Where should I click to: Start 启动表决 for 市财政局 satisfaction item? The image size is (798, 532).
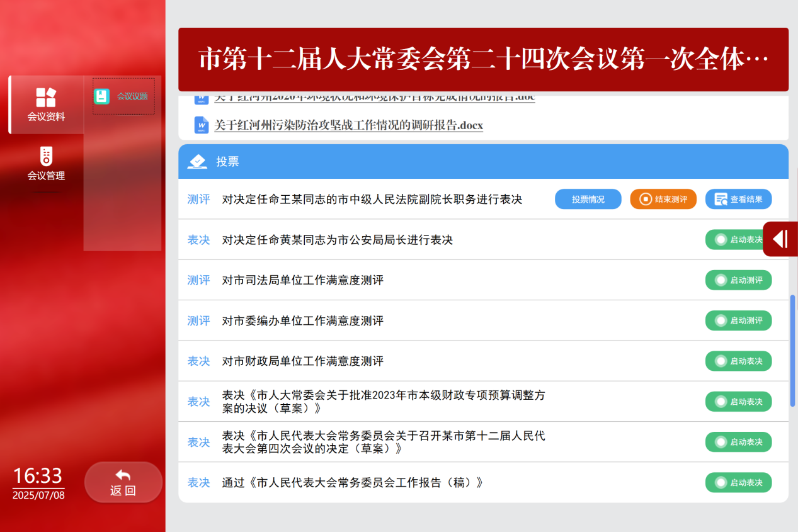pyautogui.click(x=738, y=361)
